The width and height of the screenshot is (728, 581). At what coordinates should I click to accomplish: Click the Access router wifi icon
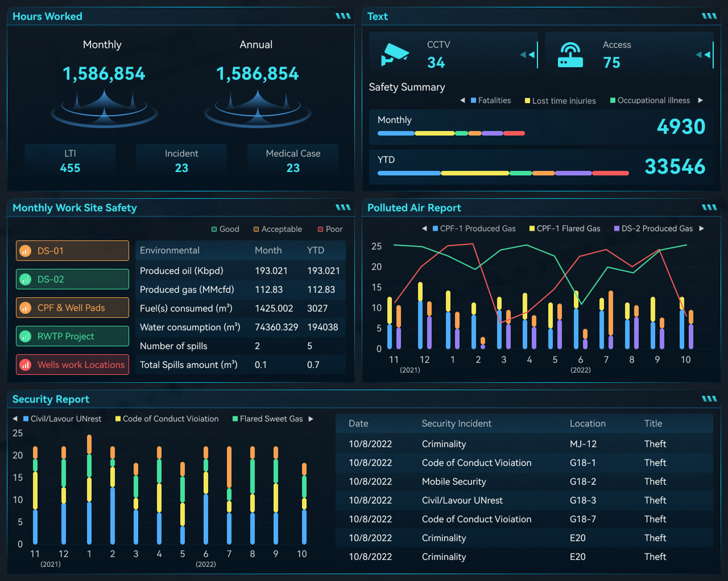pyautogui.click(x=570, y=55)
